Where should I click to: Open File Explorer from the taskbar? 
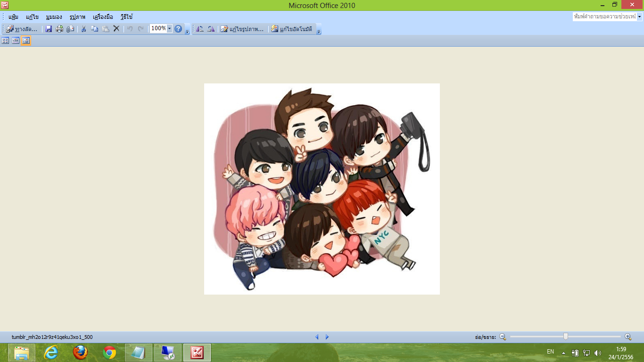(22, 353)
